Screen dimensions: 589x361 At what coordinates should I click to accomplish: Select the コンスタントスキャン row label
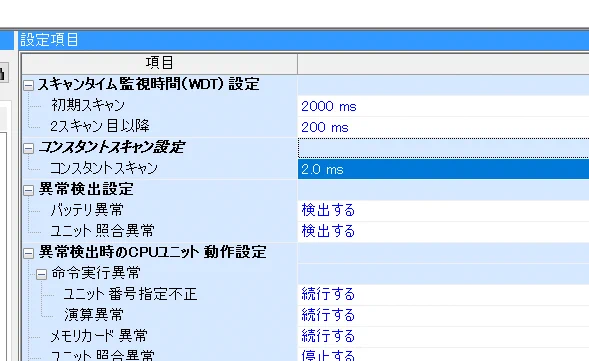[104, 168]
